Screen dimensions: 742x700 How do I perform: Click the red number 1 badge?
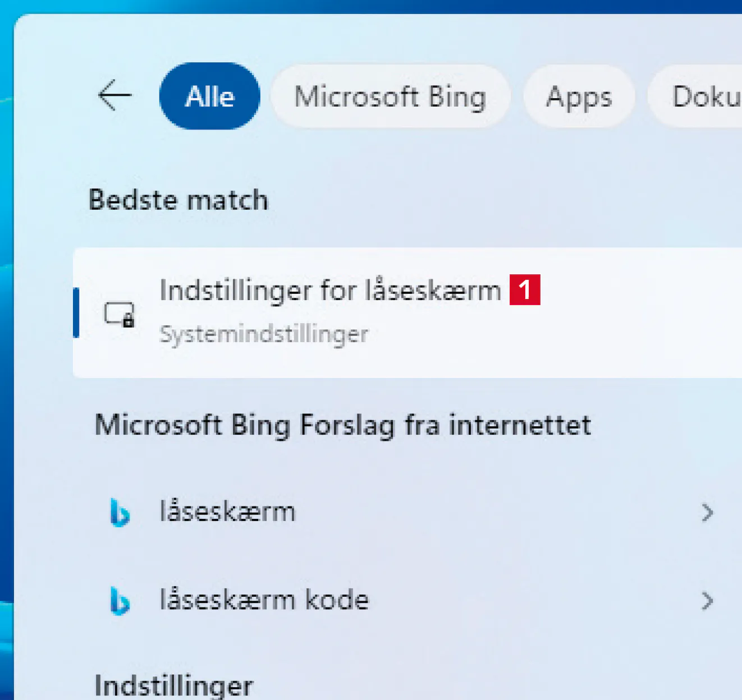pyautogui.click(x=525, y=290)
